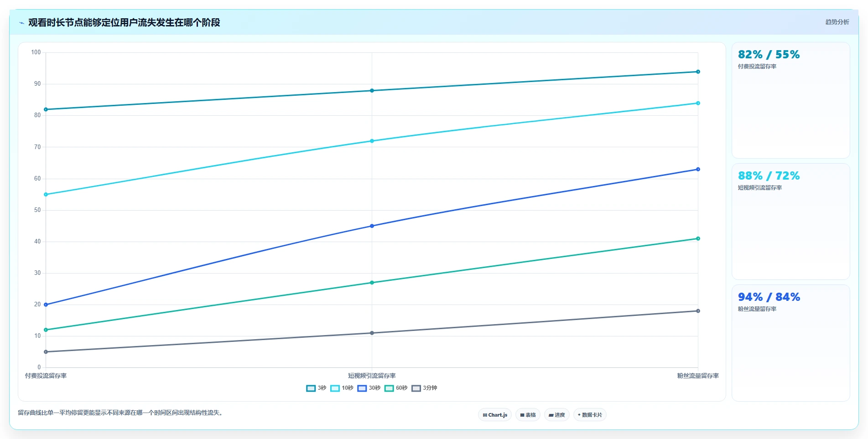Click the 82% / 55% card value
Image resolution: width=868 pixels, height=439 pixels.
click(769, 55)
